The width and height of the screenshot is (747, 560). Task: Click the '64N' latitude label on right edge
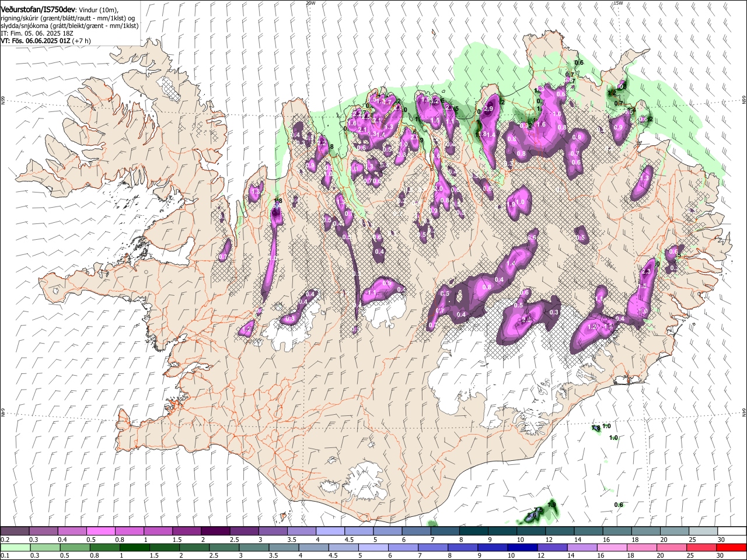coord(744,412)
